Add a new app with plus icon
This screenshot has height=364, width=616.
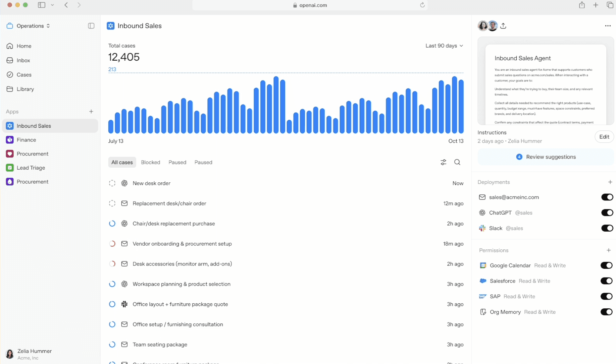click(x=91, y=111)
